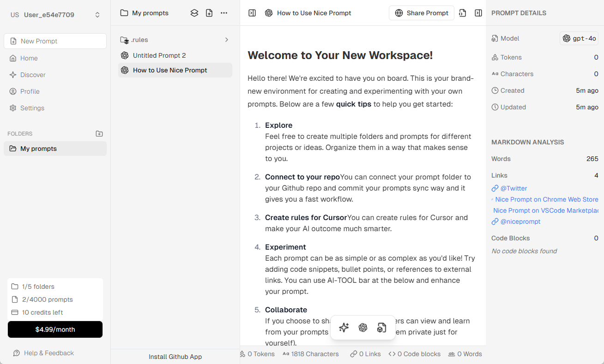Screen dimensions: 604x364
Task: Click the My prompts panel header
Action: point(145,13)
